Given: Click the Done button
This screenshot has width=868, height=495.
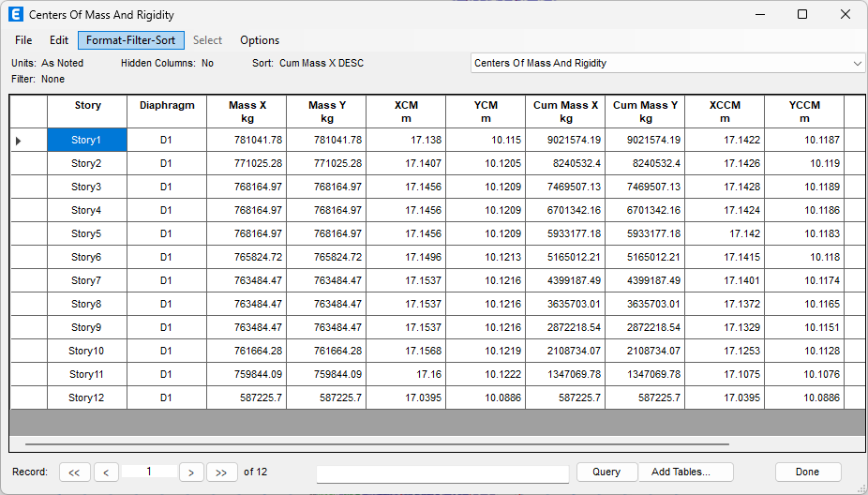Looking at the screenshot, I should tap(808, 472).
